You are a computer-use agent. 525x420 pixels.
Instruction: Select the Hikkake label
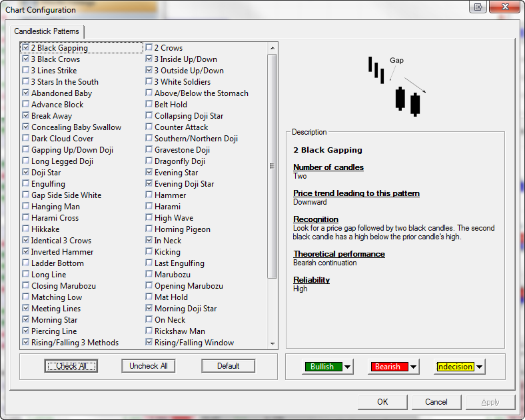click(x=45, y=229)
